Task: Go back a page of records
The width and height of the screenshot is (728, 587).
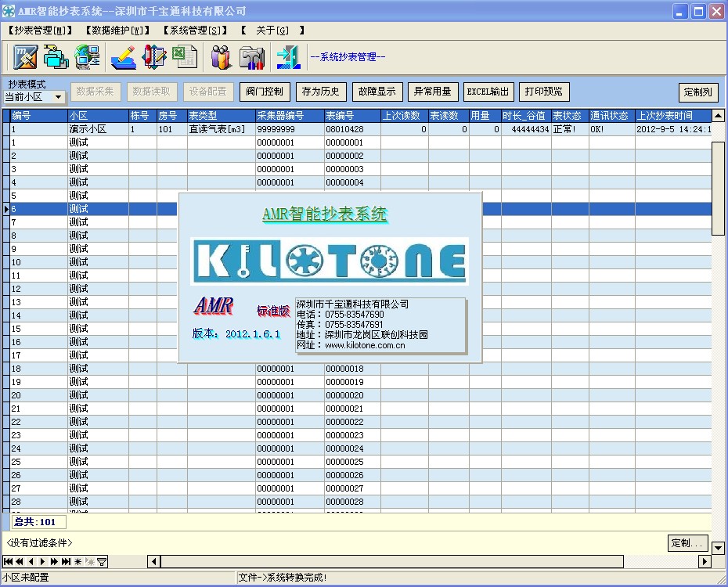Action: (20, 561)
